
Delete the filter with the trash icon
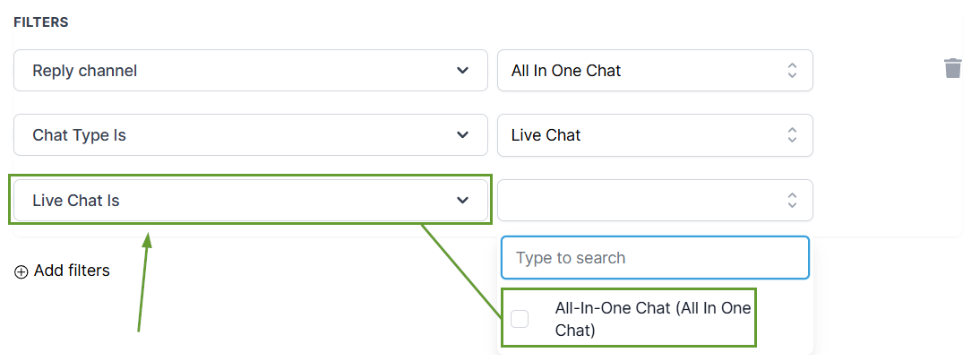coord(952,69)
